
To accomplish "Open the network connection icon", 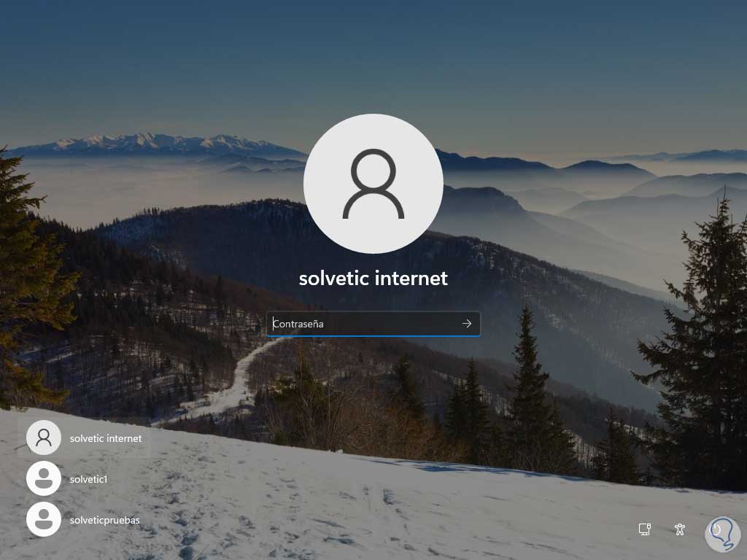I will click(x=645, y=529).
